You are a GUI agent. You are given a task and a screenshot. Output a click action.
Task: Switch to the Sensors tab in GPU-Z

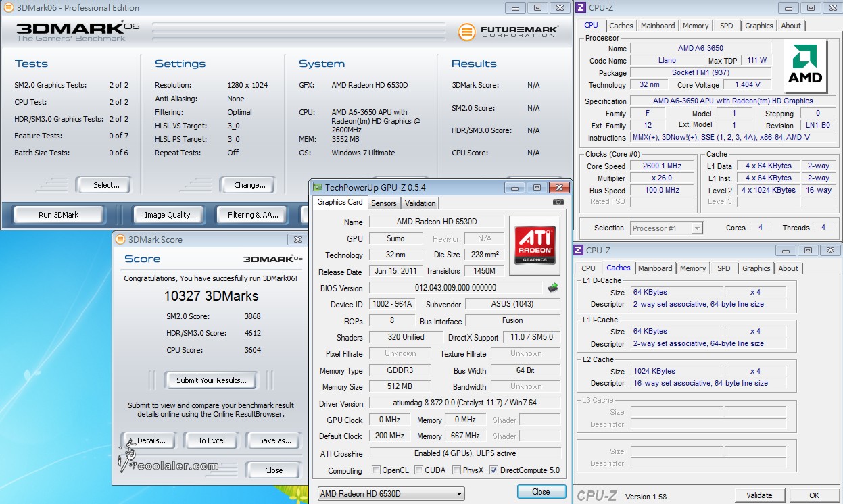click(x=384, y=203)
